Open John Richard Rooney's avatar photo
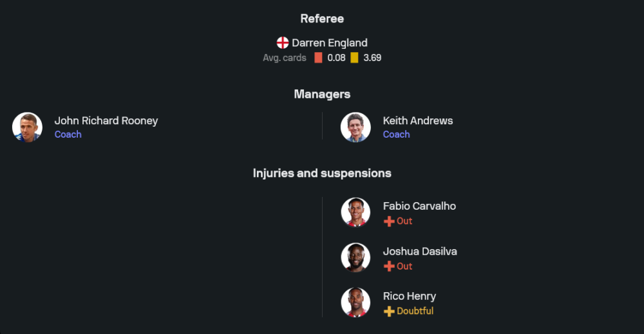 pyautogui.click(x=27, y=127)
